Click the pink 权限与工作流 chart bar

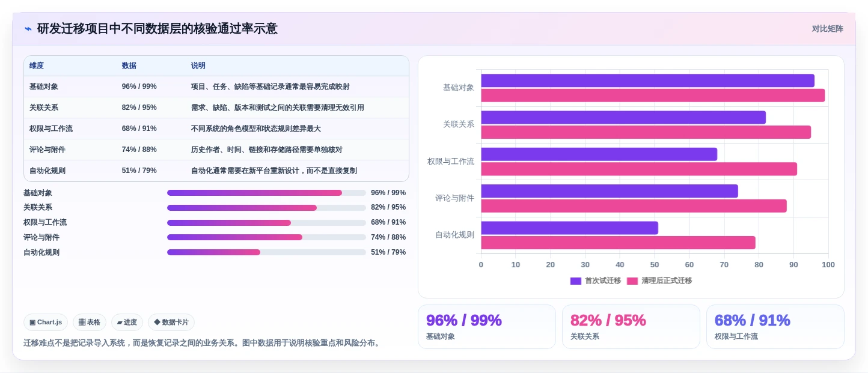tap(639, 169)
